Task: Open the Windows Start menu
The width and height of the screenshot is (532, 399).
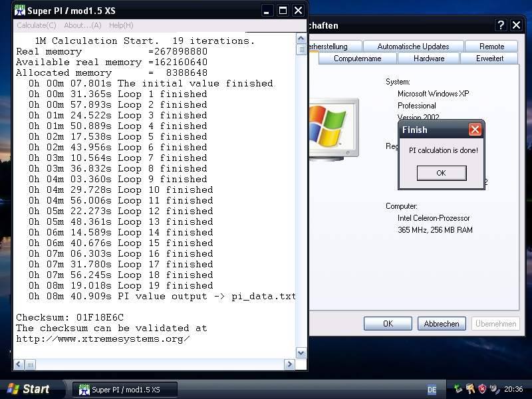Action: (28, 389)
